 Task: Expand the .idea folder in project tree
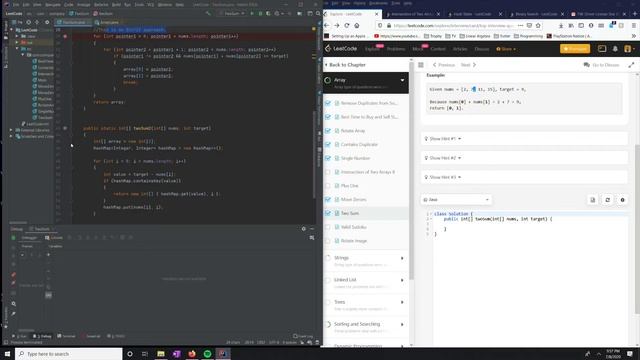(17, 36)
